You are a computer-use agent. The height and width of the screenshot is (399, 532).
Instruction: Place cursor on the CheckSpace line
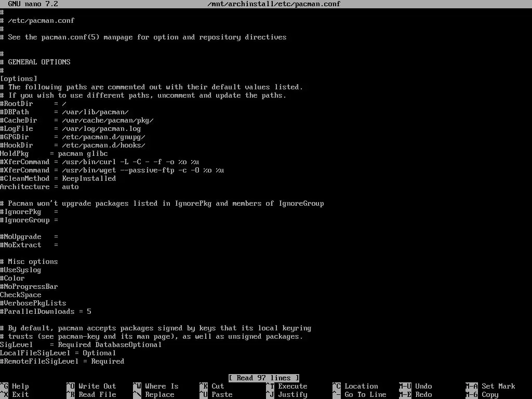[x=21, y=295]
